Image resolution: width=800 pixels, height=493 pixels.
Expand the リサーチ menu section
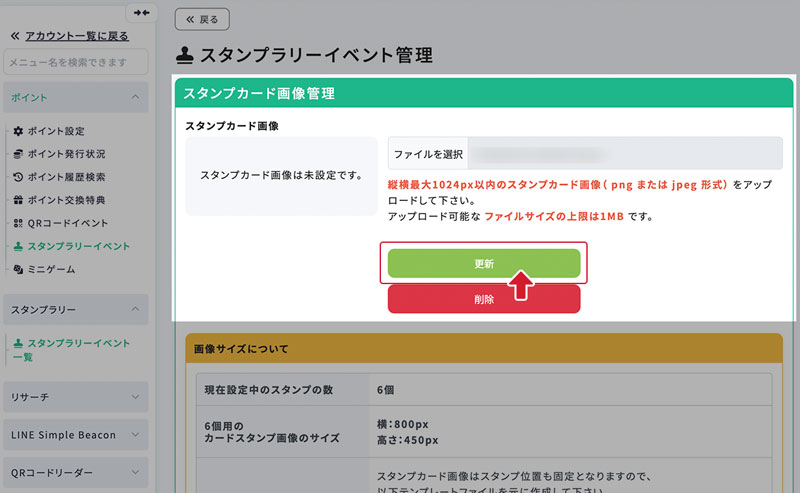click(x=135, y=397)
